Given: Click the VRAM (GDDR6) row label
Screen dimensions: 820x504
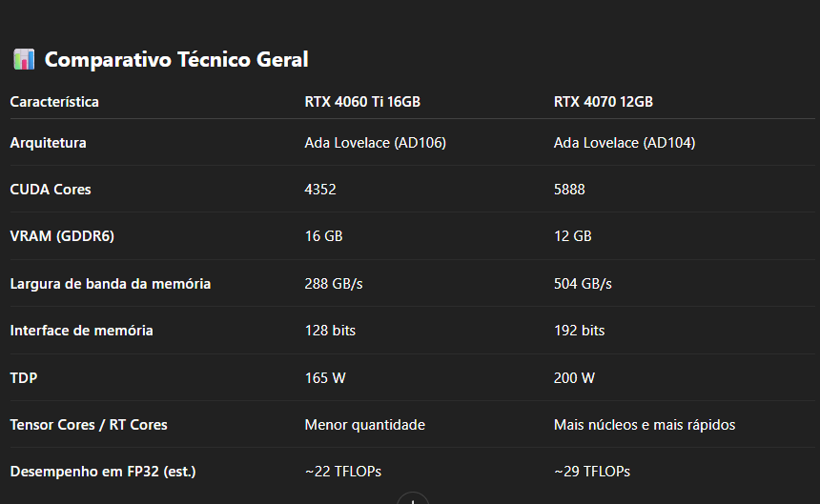Looking at the screenshot, I should (x=62, y=236).
